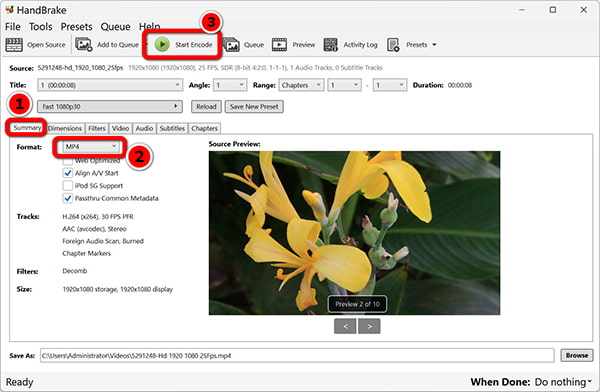Show previous preview image
This screenshot has width=600, height=392.
(x=345, y=326)
